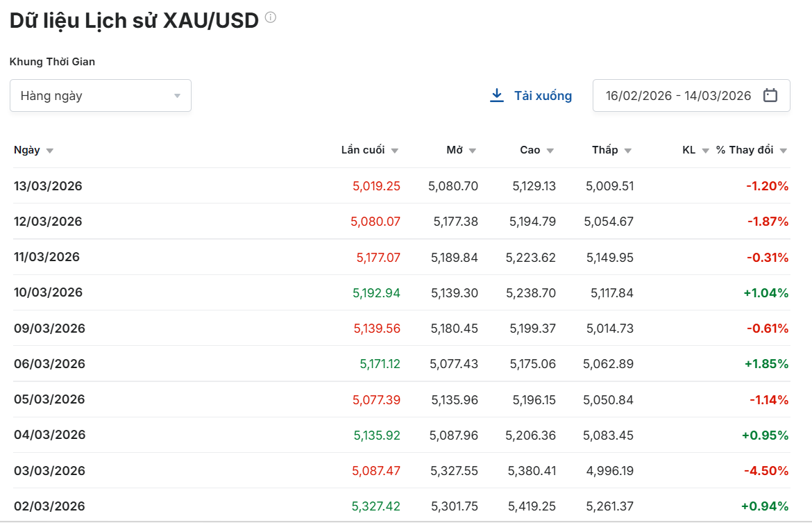This screenshot has width=812, height=523.
Task: Sort by Mở column arrow
Action: 472,151
